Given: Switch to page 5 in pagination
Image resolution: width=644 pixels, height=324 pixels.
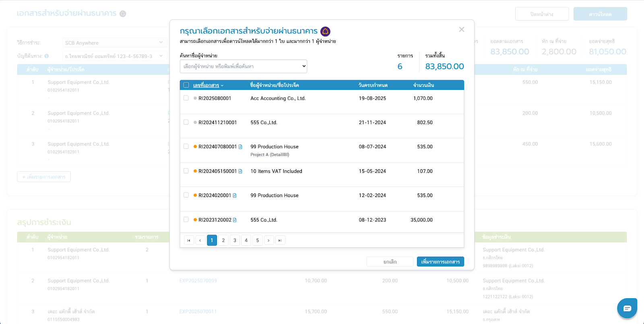Looking at the screenshot, I should coord(258,241).
